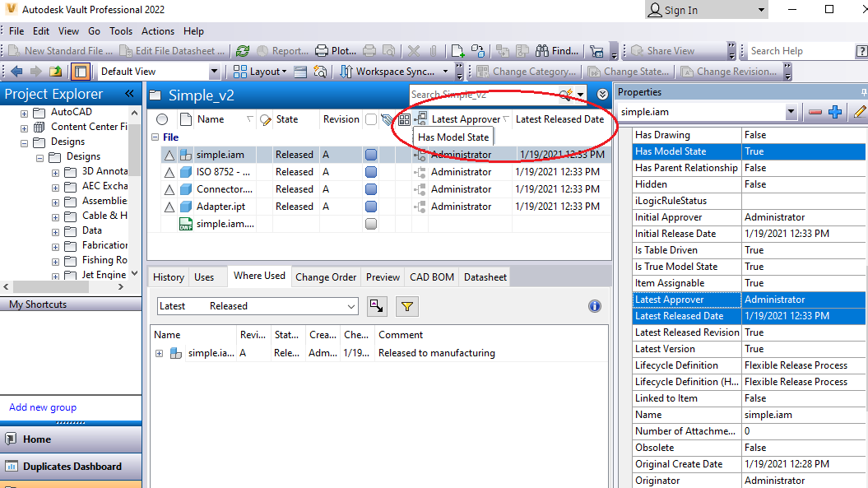Viewport: 868px width, 488px height.
Task: Click the Find binoculars button
Action: point(556,51)
